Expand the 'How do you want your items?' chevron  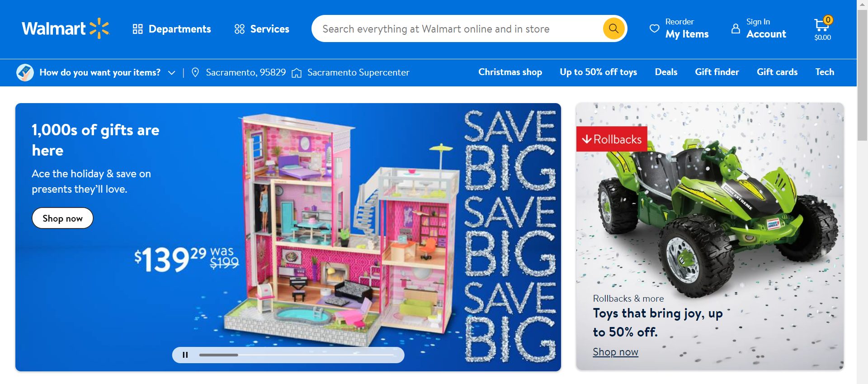tap(171, 73)
